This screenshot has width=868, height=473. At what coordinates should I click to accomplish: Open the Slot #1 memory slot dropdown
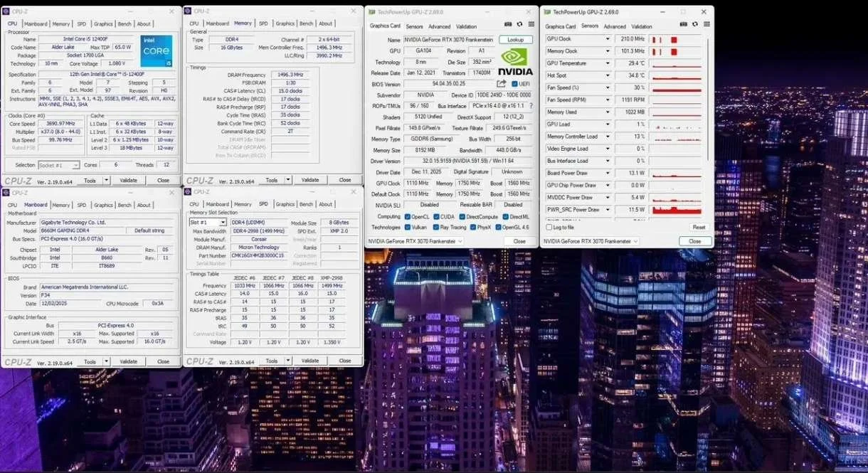223,223
